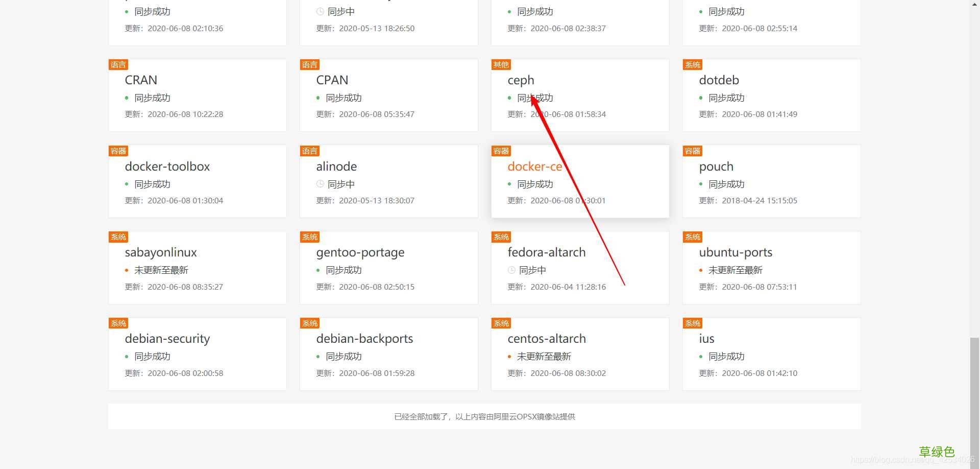Open the ceph mirror link

click(x=521, y=80)
